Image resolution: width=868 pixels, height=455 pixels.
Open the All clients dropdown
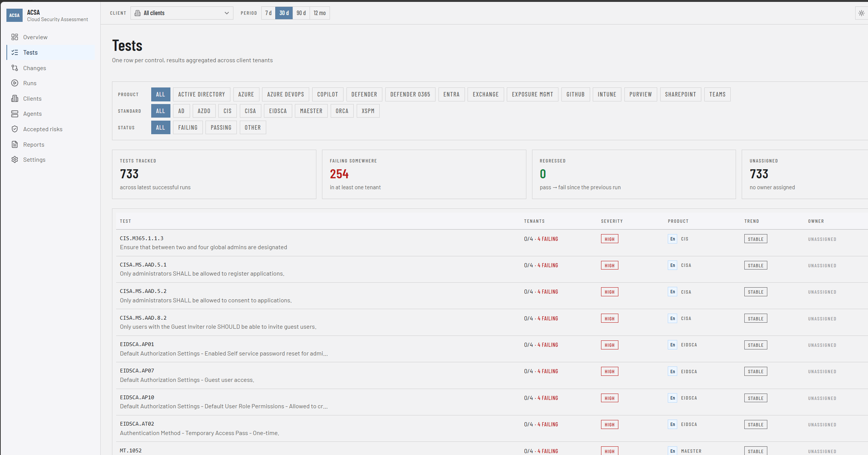[182, 13]
